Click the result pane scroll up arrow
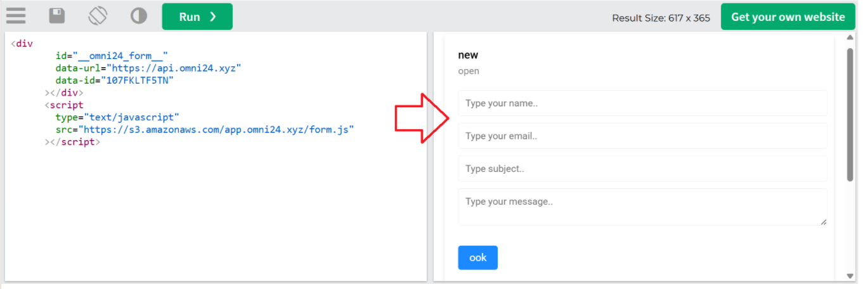868x289 pixels. [850, 37]
